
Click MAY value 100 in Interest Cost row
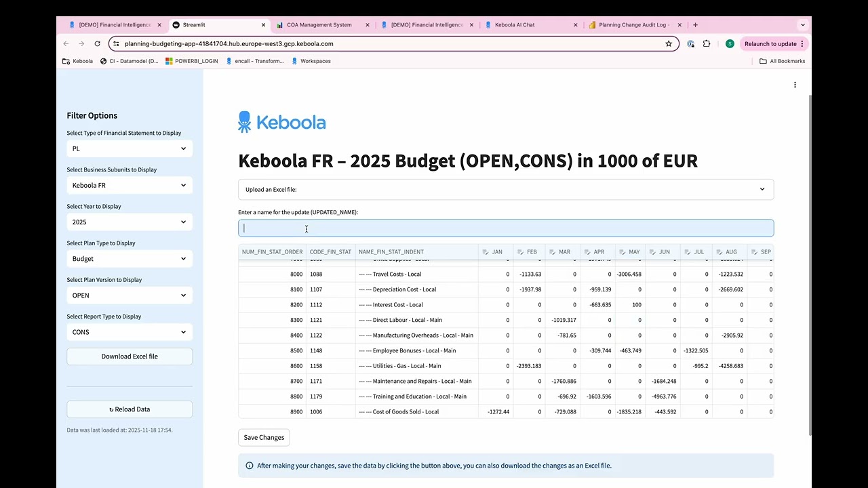pyautogui.click(x=631, y=305)
